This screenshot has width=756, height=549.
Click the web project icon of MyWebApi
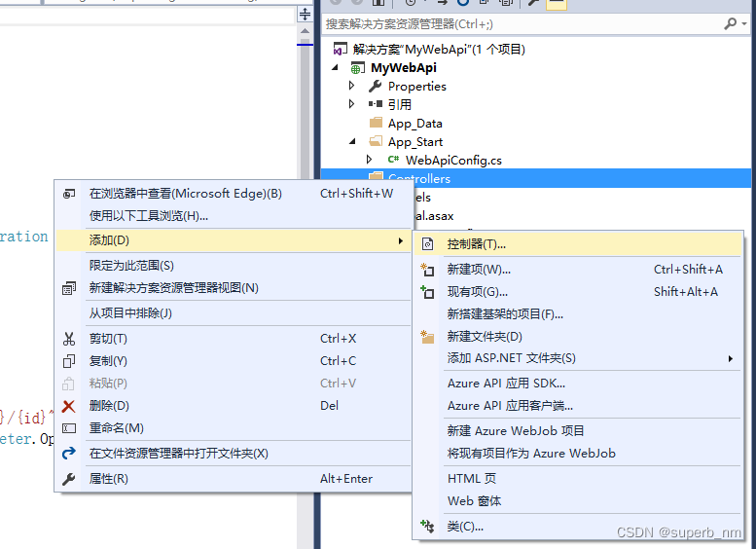point(358,68)
